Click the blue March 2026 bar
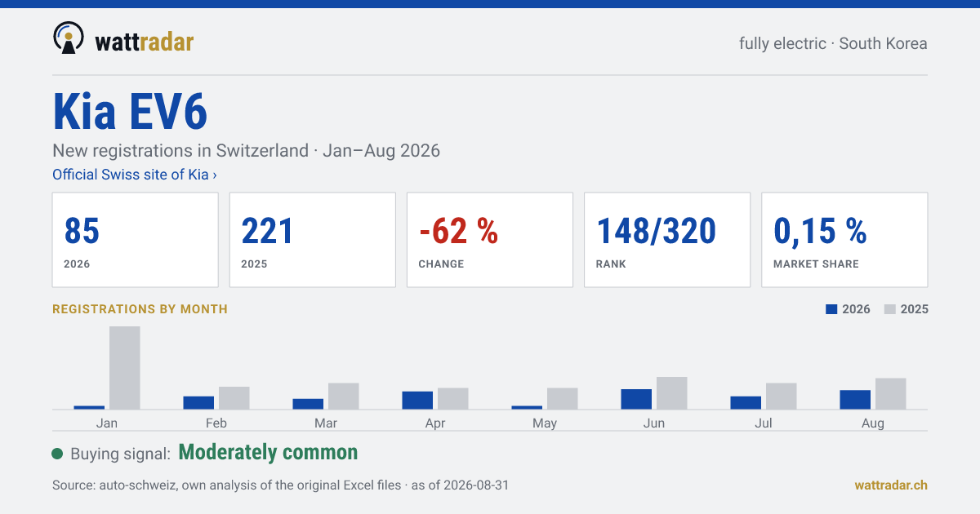980x514 pixels. [x=308, y=404]
